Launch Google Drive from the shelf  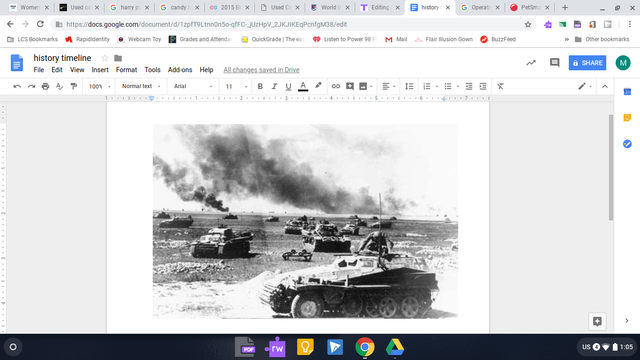coord(395,347)
